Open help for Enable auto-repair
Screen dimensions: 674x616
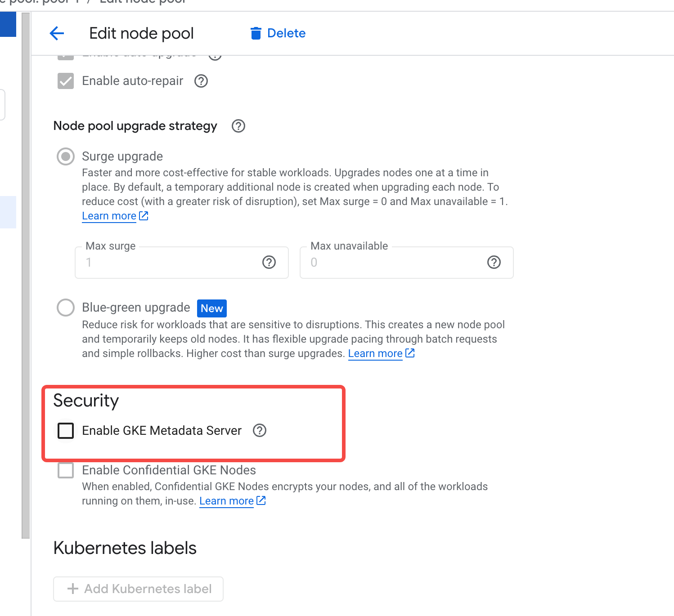[x=201, y=81]
